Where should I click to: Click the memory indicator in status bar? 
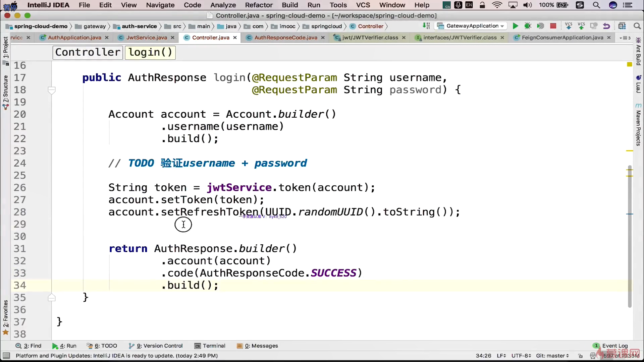click(621, 356)
